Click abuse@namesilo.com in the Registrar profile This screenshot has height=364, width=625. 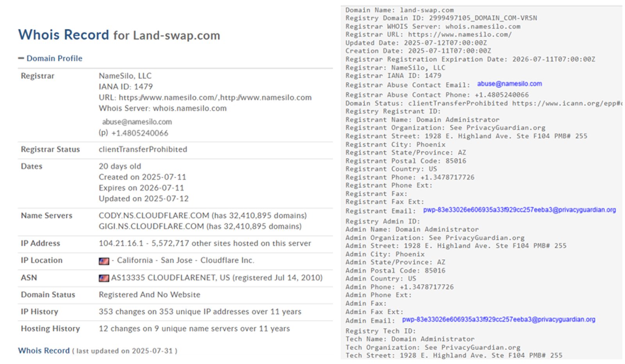click(137, 122)
